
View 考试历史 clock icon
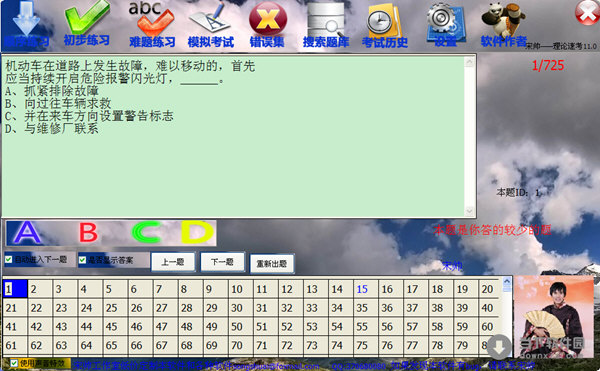point(385,25)
